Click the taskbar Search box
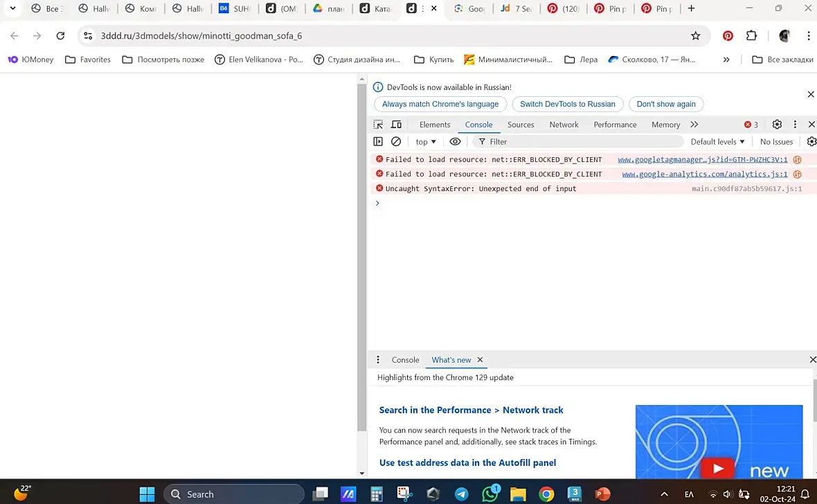817x504 pixels. (234, 494)
